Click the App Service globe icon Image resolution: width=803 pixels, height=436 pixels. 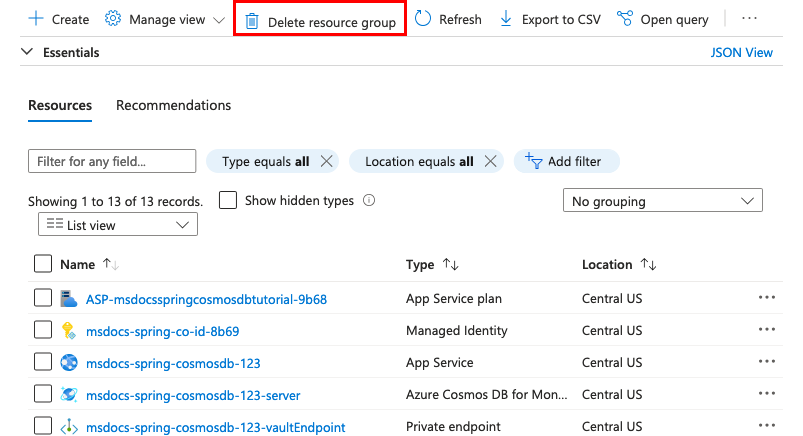[69, 362]
